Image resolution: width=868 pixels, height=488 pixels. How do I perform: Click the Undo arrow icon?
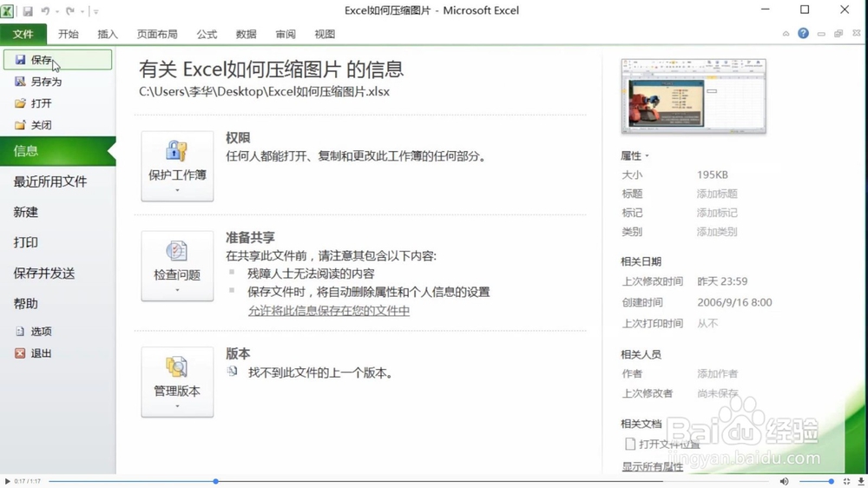click(x=45, y=11)
